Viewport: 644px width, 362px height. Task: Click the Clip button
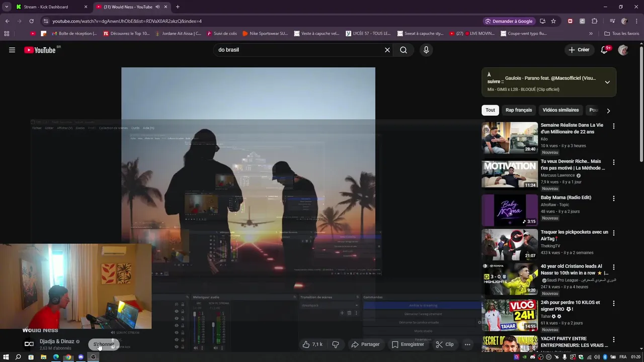[x=445, y=344]
